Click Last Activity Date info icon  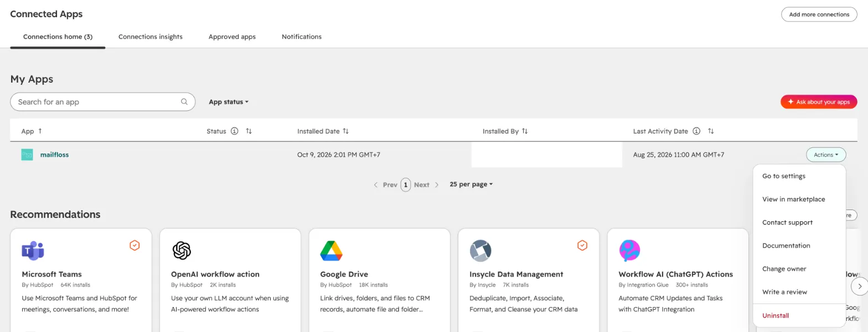[696, 131]
